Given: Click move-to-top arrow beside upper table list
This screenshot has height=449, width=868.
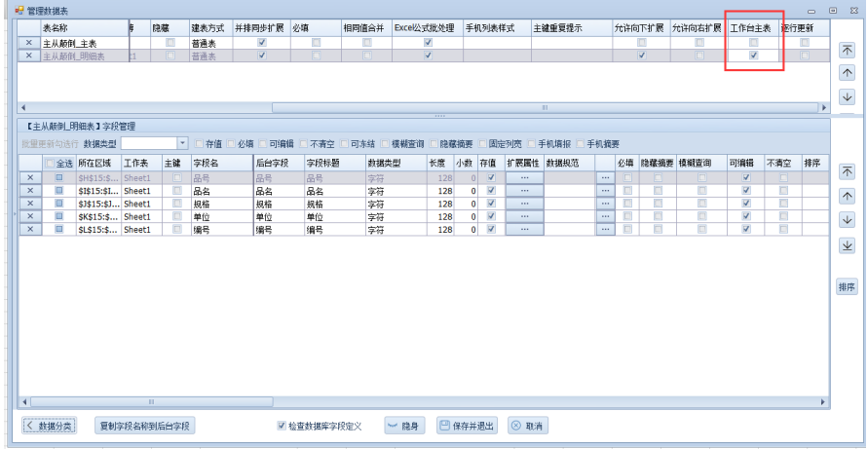Looking at the screenshot, I should [847, 50].
